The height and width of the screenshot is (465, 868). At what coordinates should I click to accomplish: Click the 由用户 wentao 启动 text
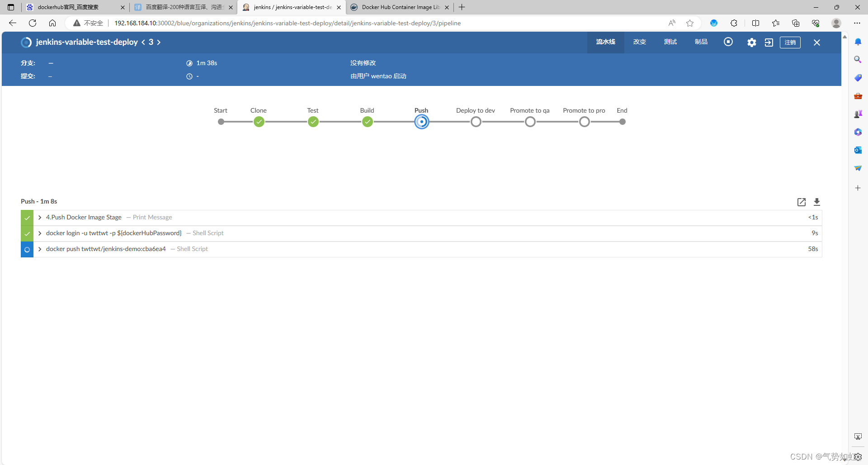tap(378, 76)
